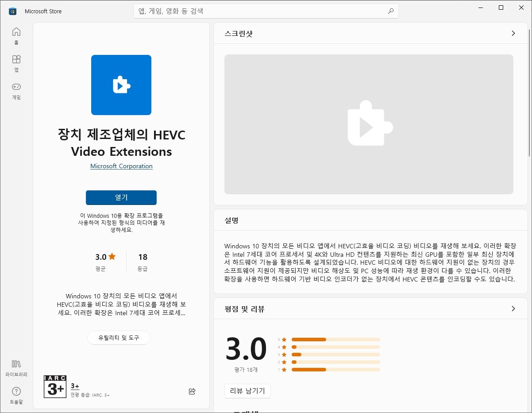532x413 pixels.
Task: Click the 1-star rating bar
Action: [x=335, y=370]
